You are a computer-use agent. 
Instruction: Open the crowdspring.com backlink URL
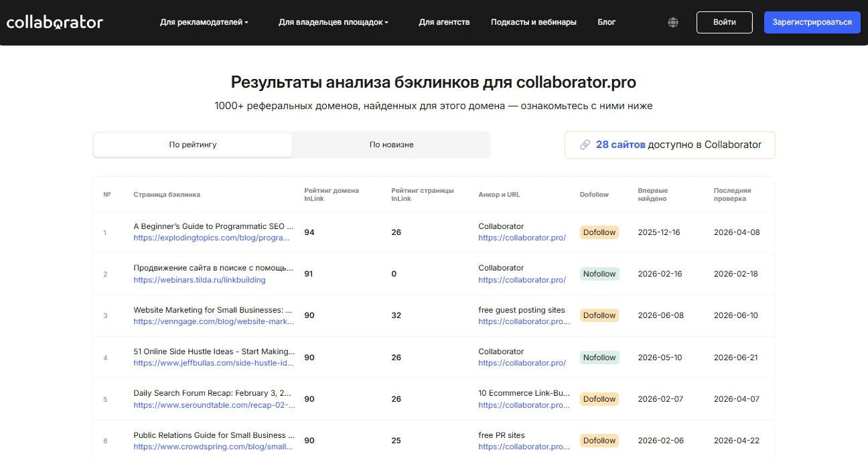213,447
